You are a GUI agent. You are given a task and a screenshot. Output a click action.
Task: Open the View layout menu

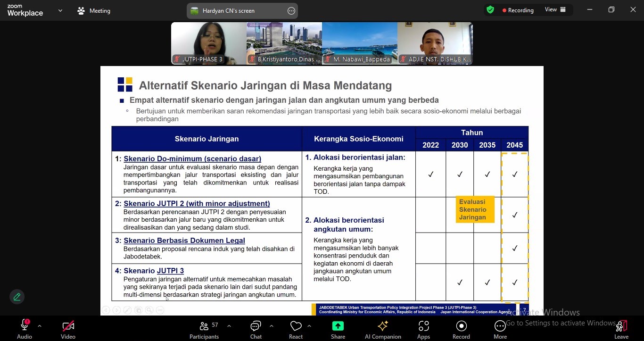[555, 9]
